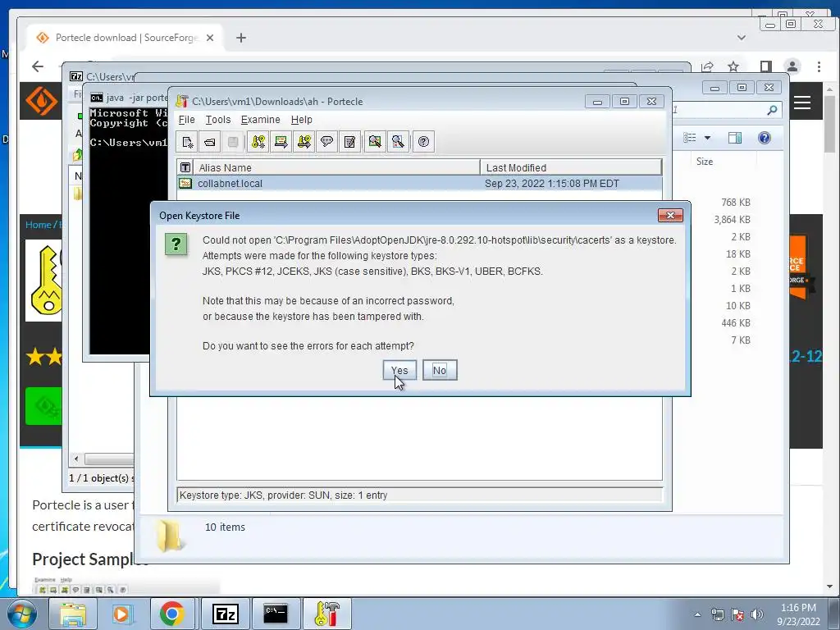Open the Examine menu in Portecle
Image resolution: width=840 pixels, height=630 pixels.
tap(260, 120)
